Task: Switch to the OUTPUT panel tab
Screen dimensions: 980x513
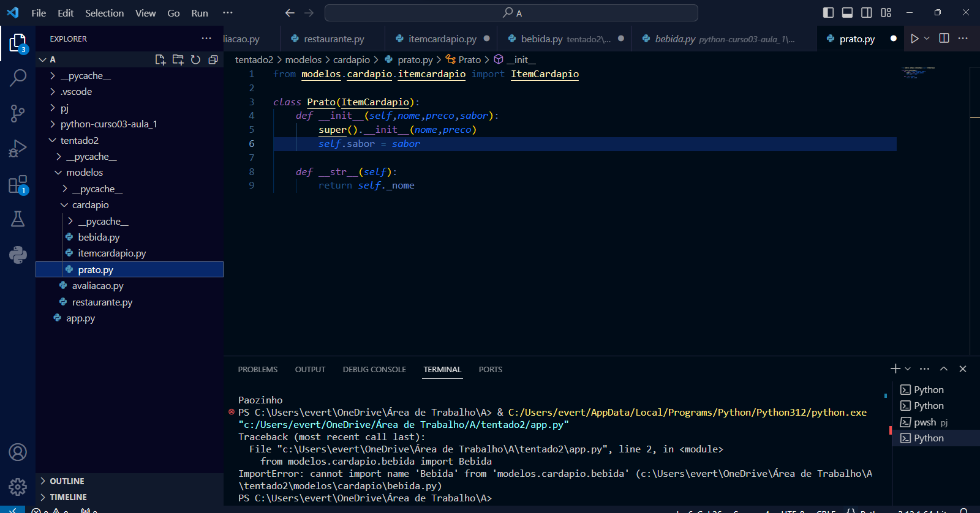Action: tap(310, 370)
